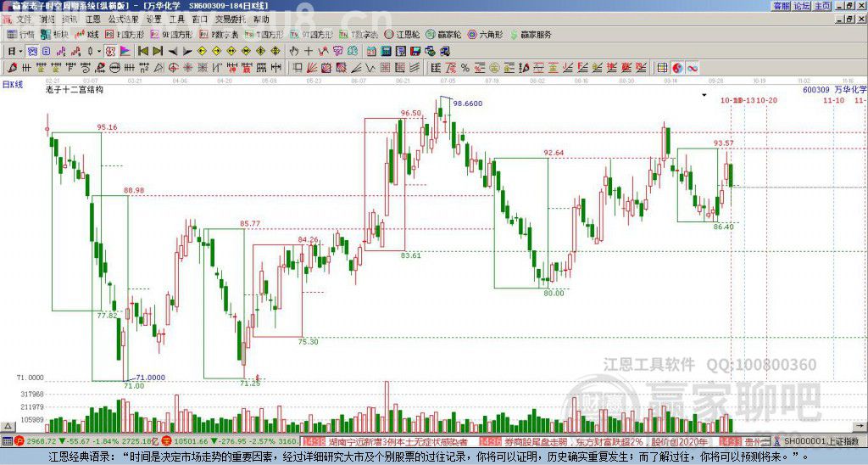868x465 pixels.
Task: Click the 湖南宁远新增 news ticker headline
Action: (x=398, y=441)
